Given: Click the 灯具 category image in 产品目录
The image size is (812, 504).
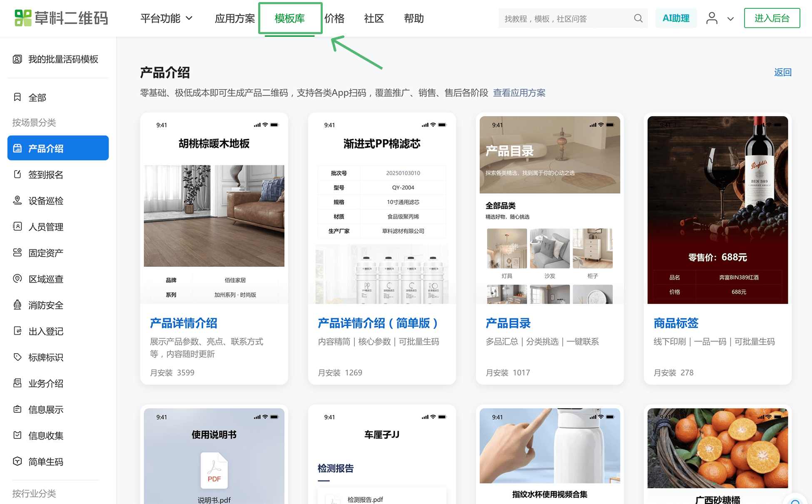Looking at the screenshot, I should pos(507,248).
